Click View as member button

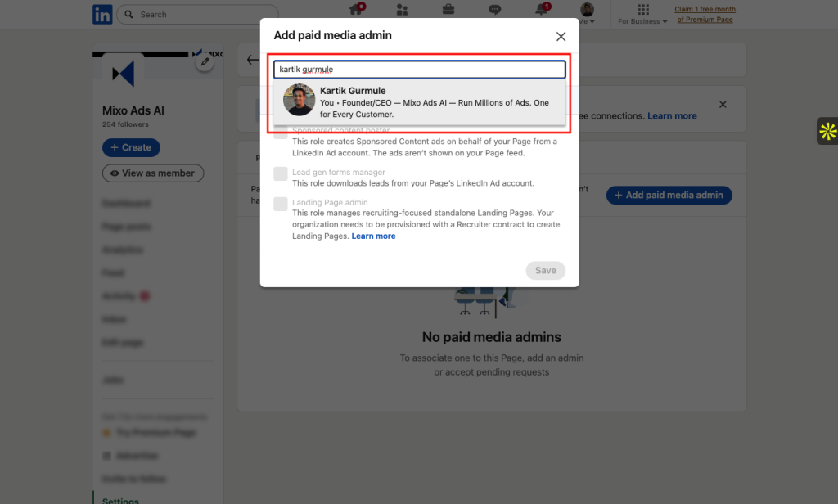(x=153, y=173)
